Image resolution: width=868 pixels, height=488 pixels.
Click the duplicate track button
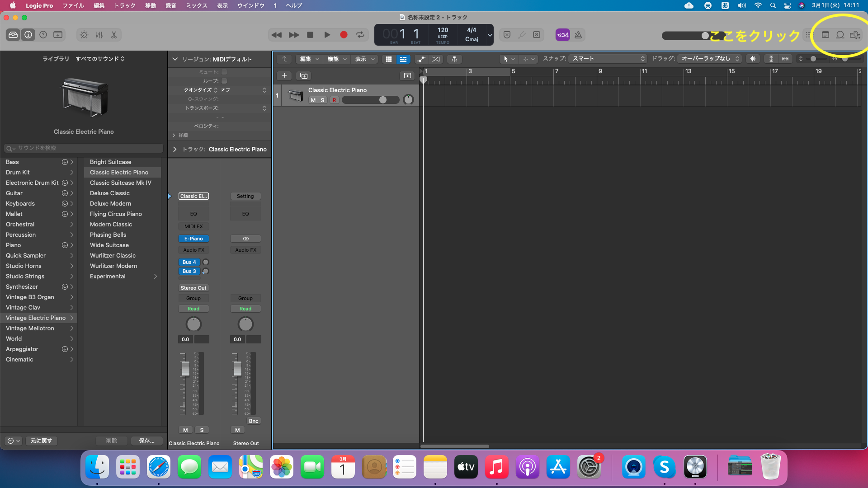[304, 75]
